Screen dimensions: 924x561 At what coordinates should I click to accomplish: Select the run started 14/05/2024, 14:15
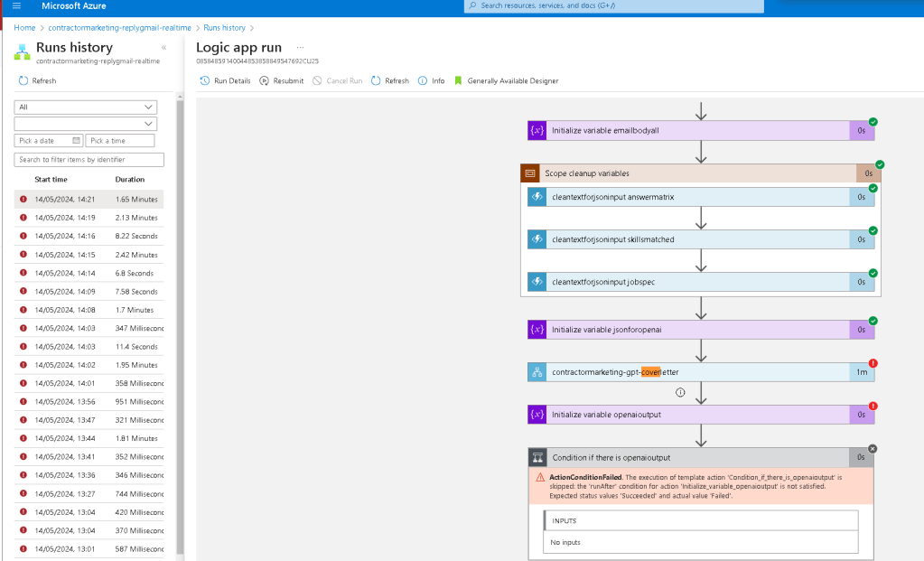coord(89,255)
